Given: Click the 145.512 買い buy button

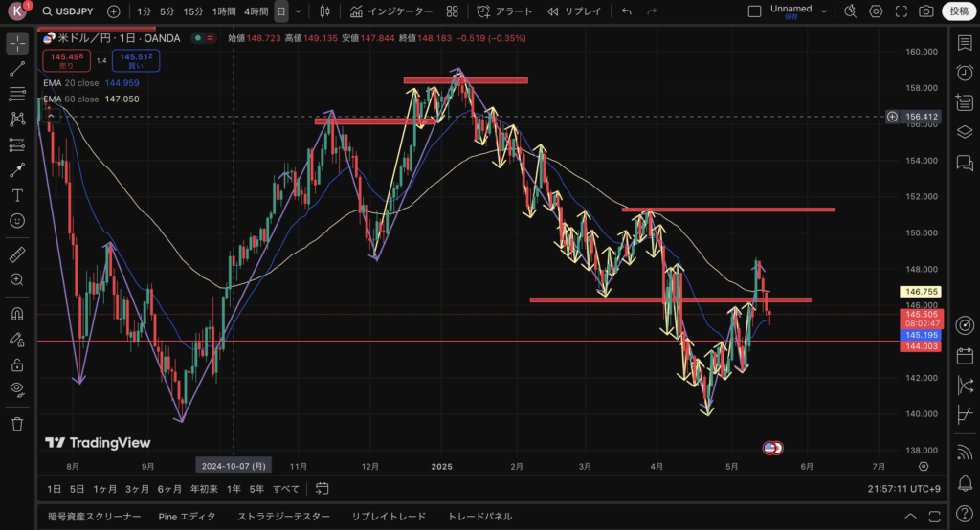Looking at the screenshot, I should pyautogui.click(x=136, y=60).
